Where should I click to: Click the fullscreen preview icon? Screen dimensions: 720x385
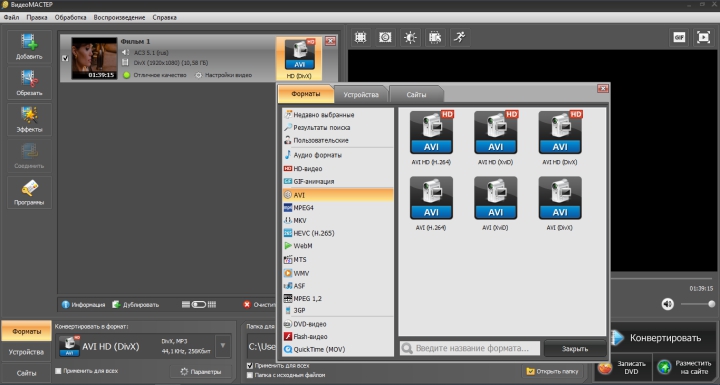pos(703,37)
